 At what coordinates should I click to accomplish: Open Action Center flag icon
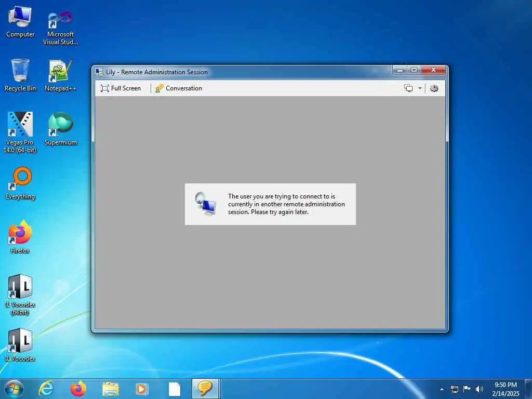click(467, 389)
